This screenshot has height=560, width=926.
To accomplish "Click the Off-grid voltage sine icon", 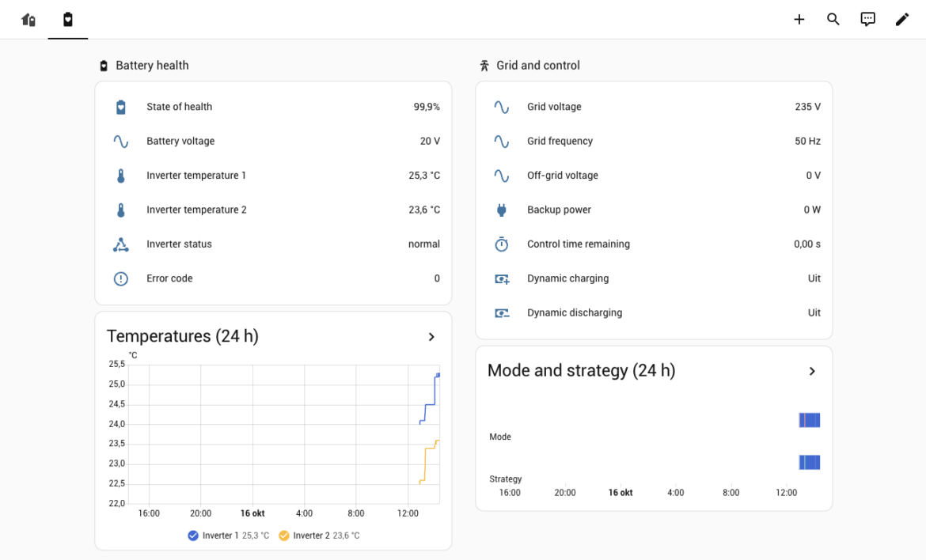I will (x=502, y=176).
